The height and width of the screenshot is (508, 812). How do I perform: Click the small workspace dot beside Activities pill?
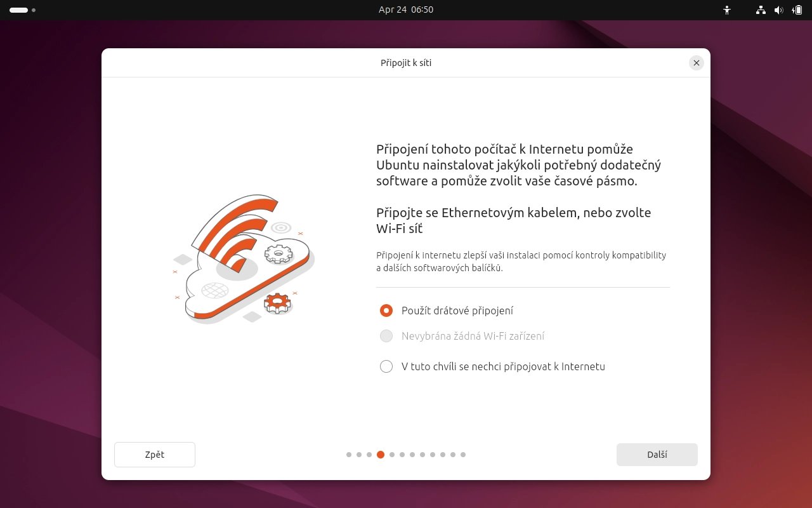pos(34,10)
